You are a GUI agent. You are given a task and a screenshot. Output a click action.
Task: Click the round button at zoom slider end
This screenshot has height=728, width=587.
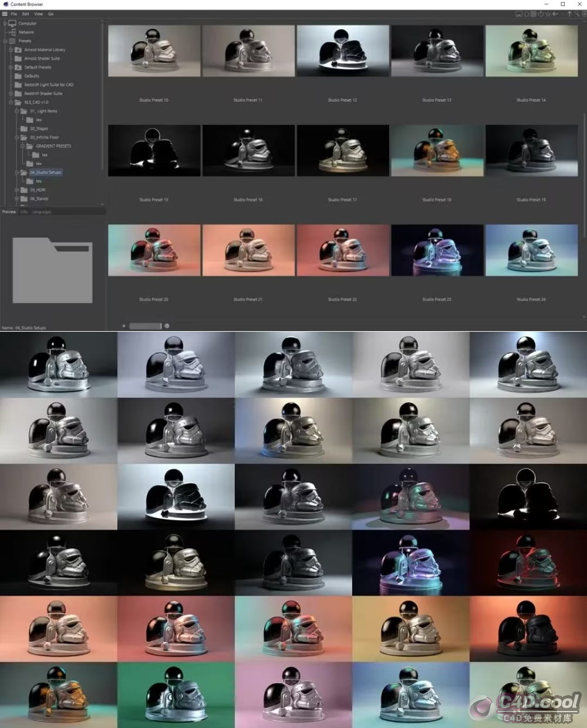(x=167, y=326)
